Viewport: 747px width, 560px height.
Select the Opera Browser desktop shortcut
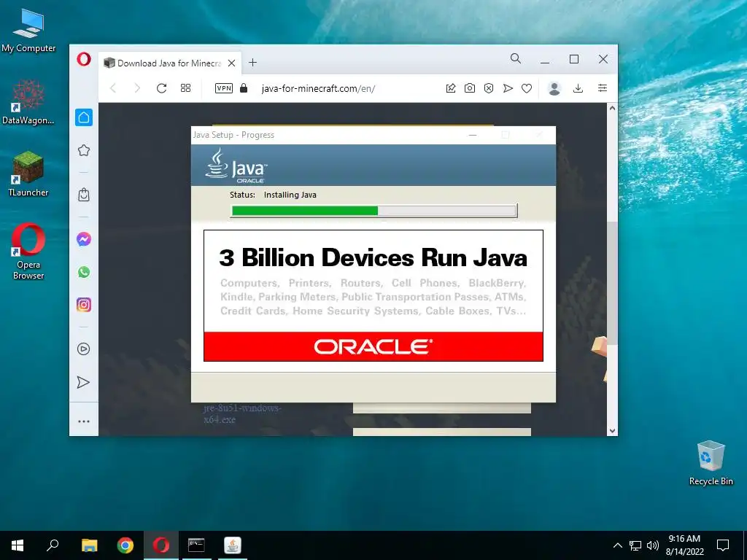click(28, 252)
